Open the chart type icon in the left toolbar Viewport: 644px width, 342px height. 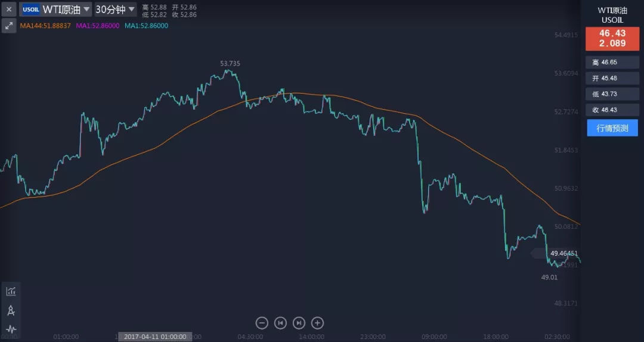click(x=11, y=291)
